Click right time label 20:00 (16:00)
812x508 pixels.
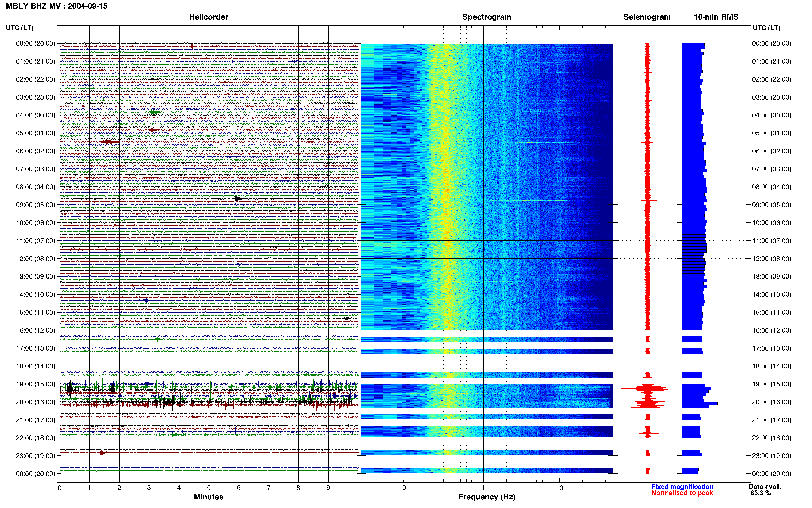(x=772, y=402)
